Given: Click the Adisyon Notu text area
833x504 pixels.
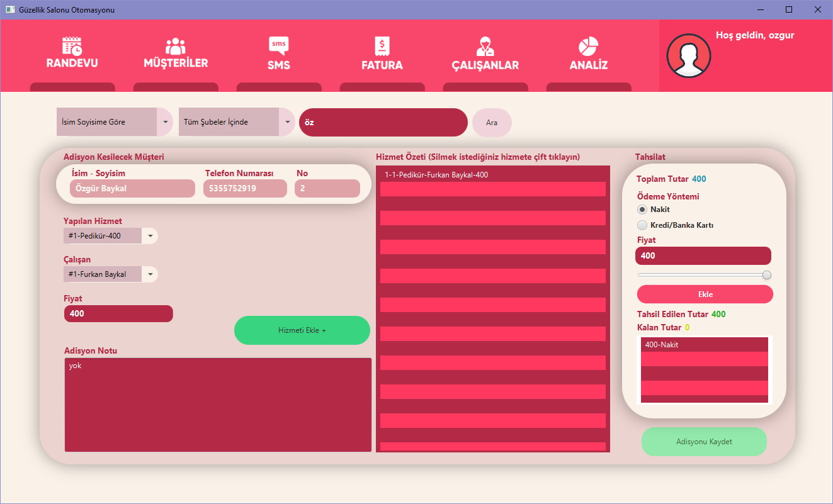Looking at the screenshot, I should [218, 405].
